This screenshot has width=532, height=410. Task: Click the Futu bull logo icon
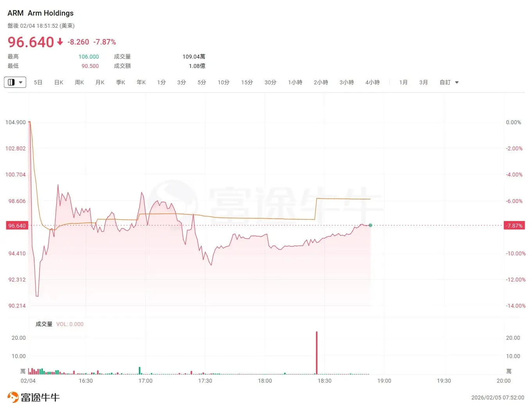(13, 397)
